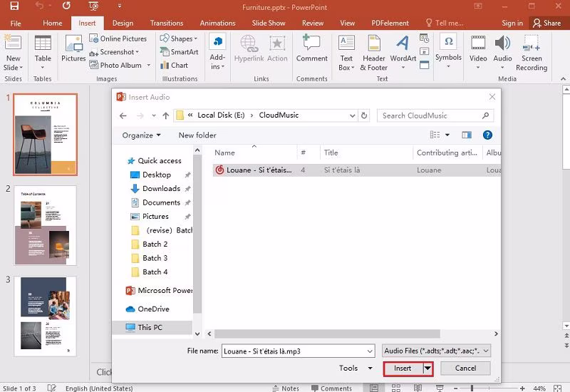
Task: Select slide 3 thumbnail
Action: tap(46, 316)
